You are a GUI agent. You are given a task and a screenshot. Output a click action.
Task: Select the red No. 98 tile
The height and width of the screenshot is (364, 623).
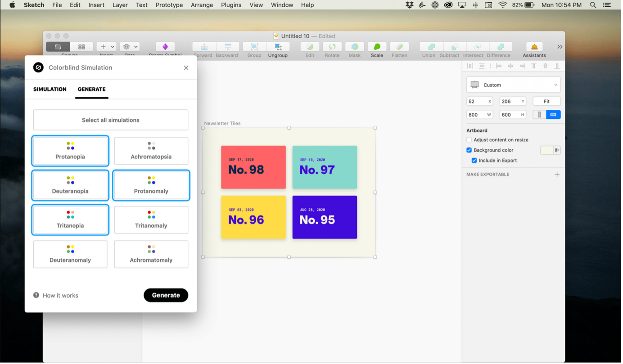click(254, 168)
